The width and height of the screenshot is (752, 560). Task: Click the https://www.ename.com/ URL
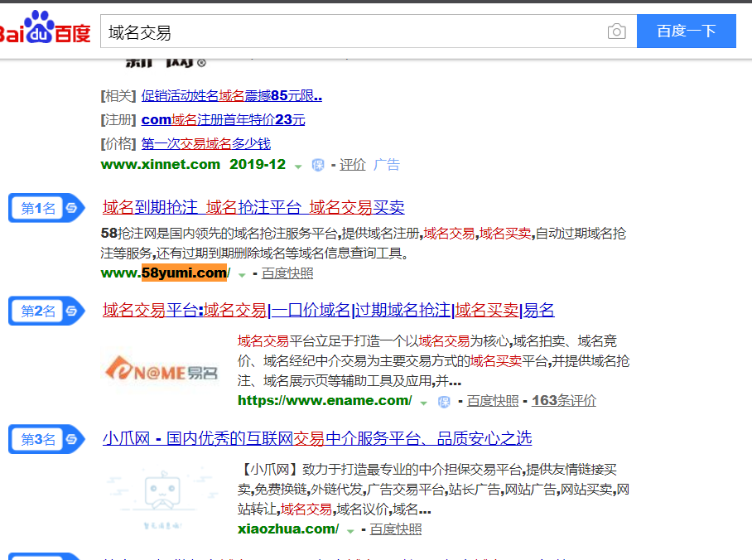click(x=325, y=401)
